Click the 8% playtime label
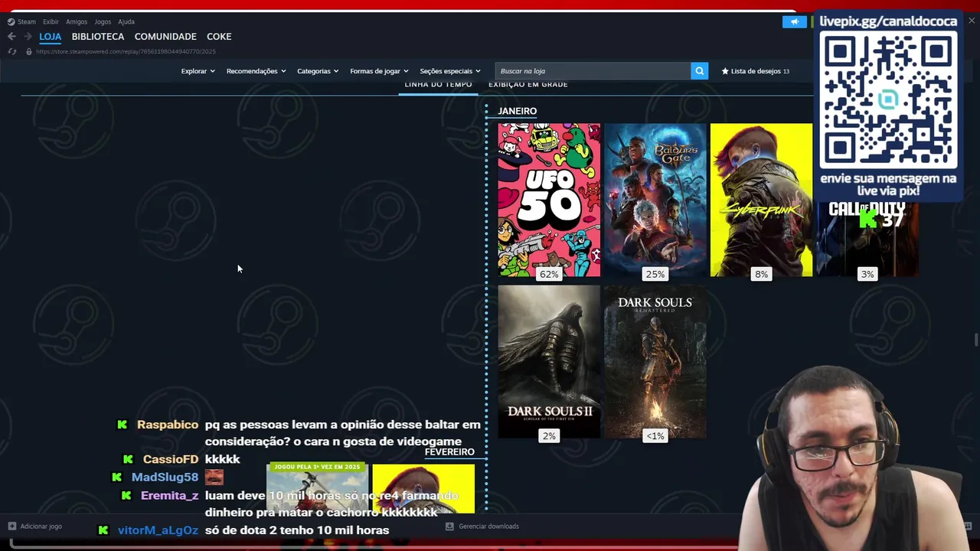 [x=761, y=274]
